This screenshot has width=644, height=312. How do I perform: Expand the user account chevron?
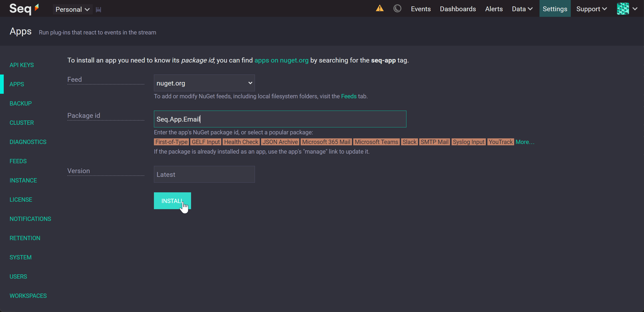(x=635, y=9)
